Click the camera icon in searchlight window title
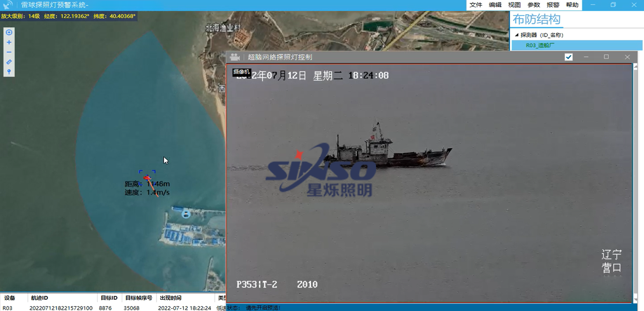The image size is (644, 311). pyautogui.click(x=235, y=57)
